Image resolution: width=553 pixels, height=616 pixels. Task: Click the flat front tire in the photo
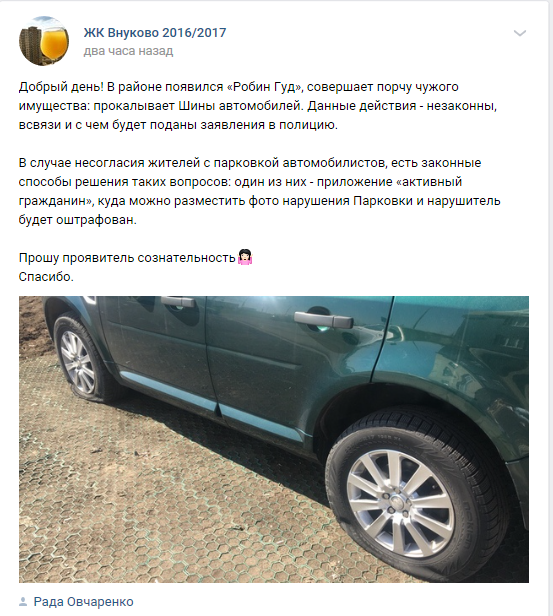coord(80,359)
